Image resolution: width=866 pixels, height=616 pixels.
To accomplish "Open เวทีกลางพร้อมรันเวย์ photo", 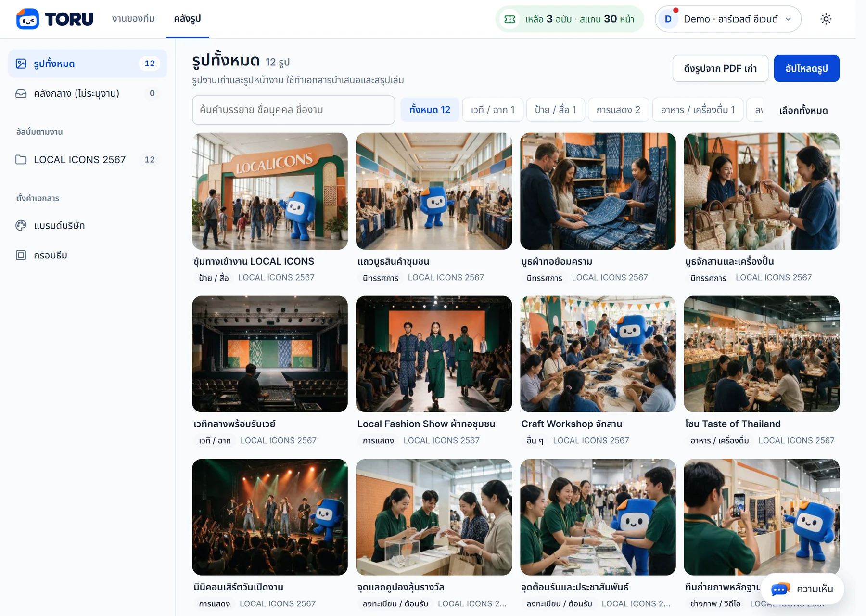I will [x=270, y=354].
